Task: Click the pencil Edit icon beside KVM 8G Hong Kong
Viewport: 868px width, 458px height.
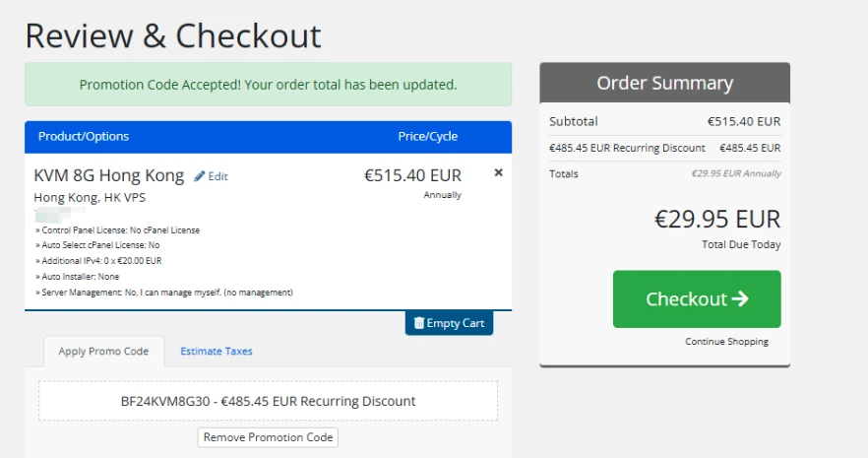Action: pos(200,176)
